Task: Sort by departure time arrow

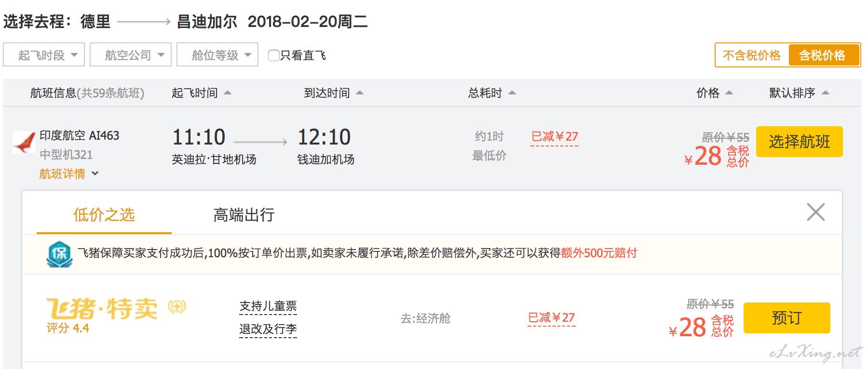Action: click(x=228, y=92)
